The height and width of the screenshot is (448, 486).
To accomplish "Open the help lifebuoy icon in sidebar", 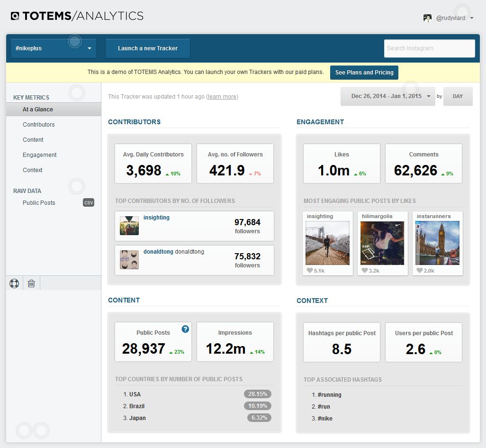I will click(x=14, y=283).
